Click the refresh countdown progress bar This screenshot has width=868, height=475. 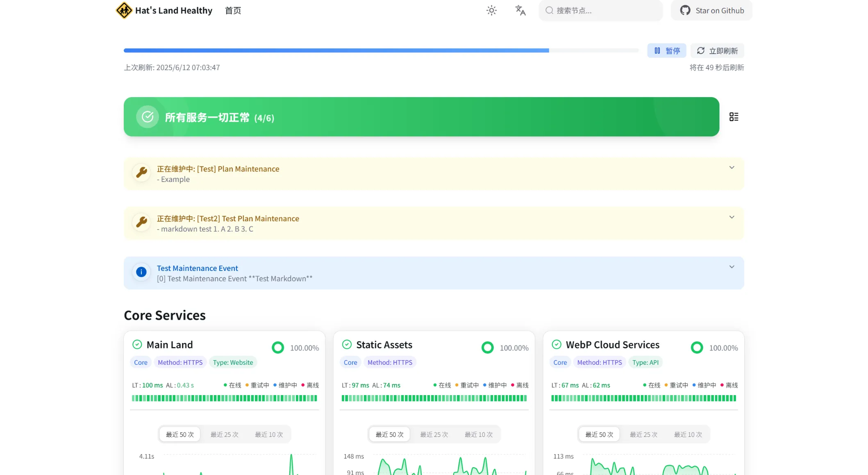point(381,50)
